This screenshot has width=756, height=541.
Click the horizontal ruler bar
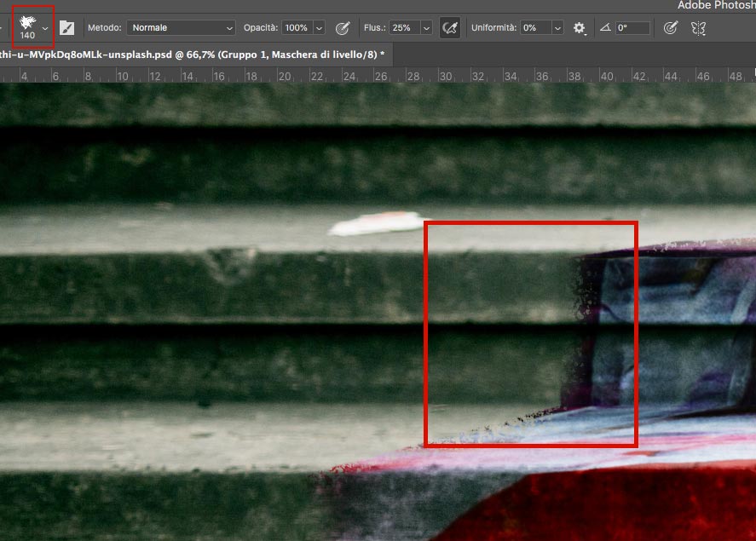click(378, 76)
